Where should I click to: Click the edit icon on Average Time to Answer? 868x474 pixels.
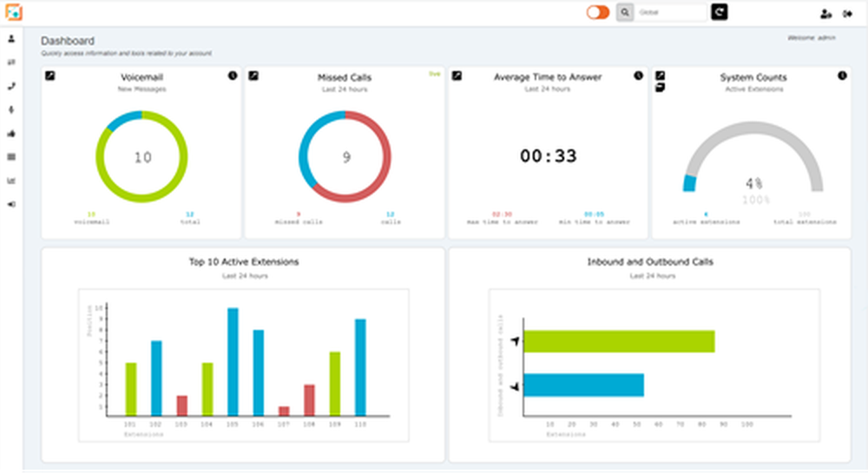[x=457, y=76]
